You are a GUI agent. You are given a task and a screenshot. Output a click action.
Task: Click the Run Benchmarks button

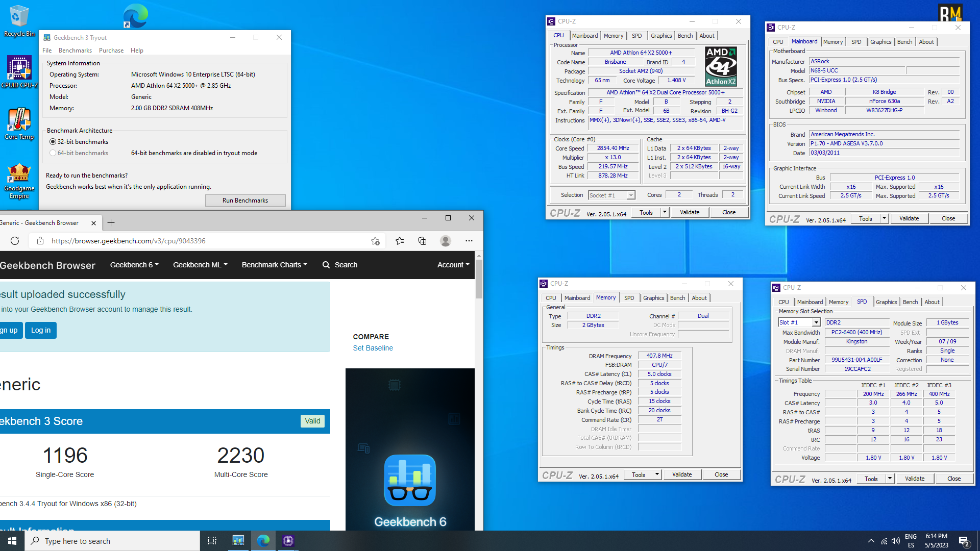pyautogui.click(x=245, y=201)
